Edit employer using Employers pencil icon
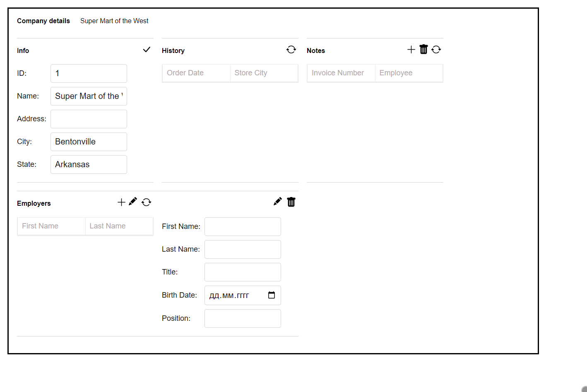Image resolution: width=587 pixels, height=392 pixels. (x=133, y=202)
